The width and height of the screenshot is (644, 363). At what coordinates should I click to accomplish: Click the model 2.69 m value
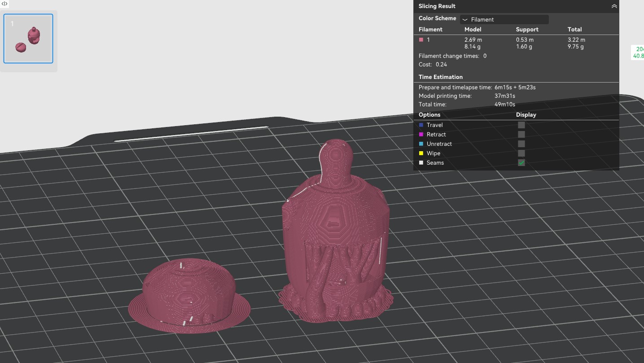[x=473, y=39]
